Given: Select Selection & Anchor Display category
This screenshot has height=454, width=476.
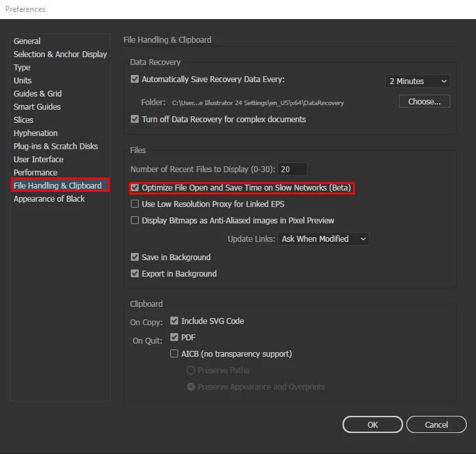Looking at the screenshot, I should tap(60, 55).
